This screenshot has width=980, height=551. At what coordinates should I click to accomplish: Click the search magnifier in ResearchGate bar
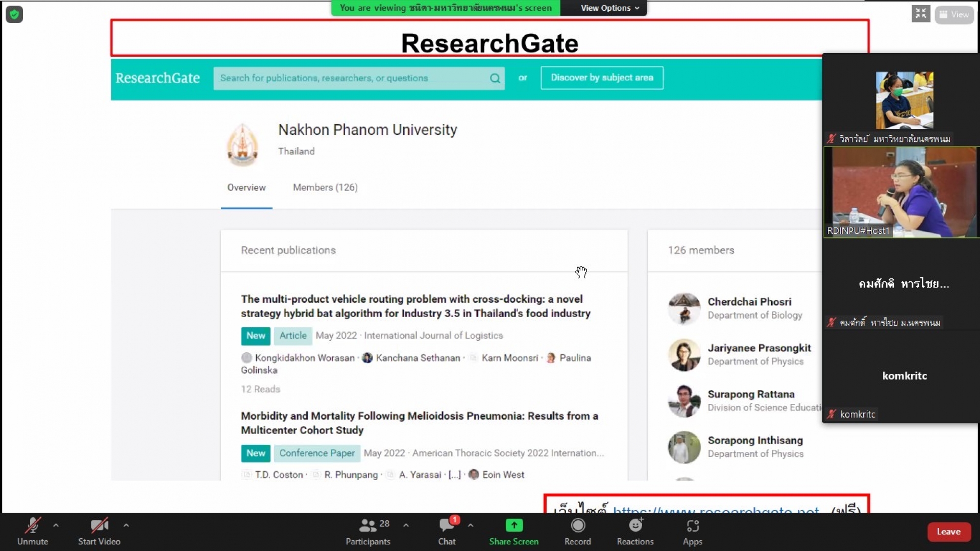point(495,78)
